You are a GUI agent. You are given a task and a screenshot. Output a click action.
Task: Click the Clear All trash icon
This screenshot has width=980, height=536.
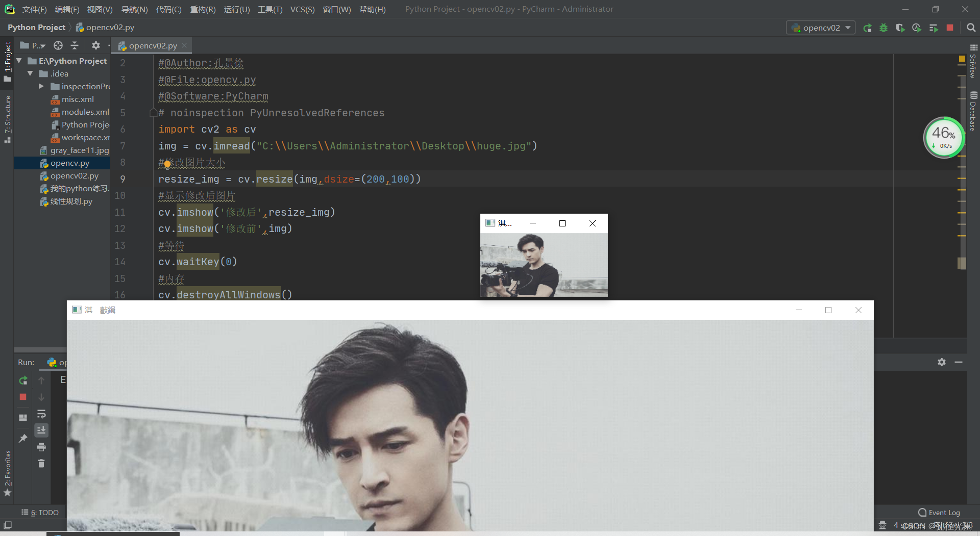coord(41,463)
